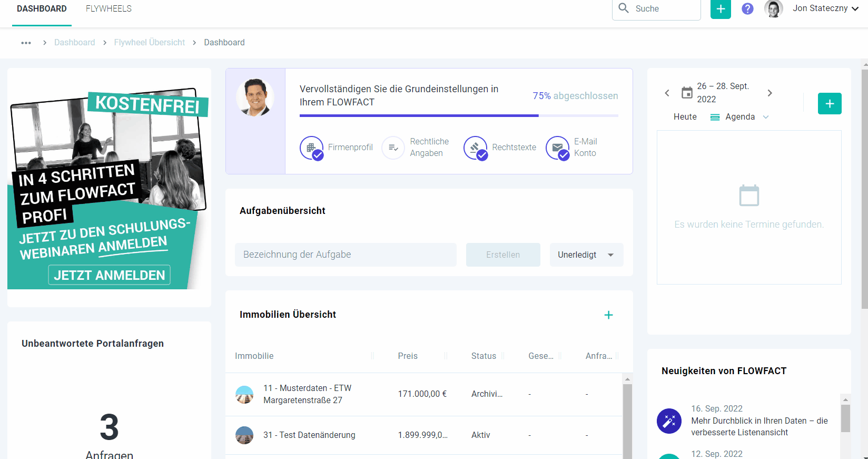Click the date range 26 – 28. Sept. 2022
Image resolution: width=868 pixels, height=459 pixels.
click(723, 93)
